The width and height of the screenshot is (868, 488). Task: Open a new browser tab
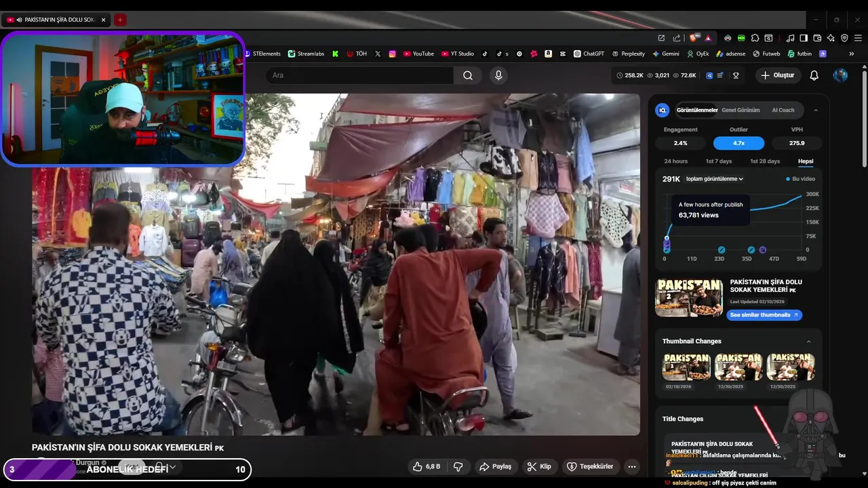tap(120, 20)
